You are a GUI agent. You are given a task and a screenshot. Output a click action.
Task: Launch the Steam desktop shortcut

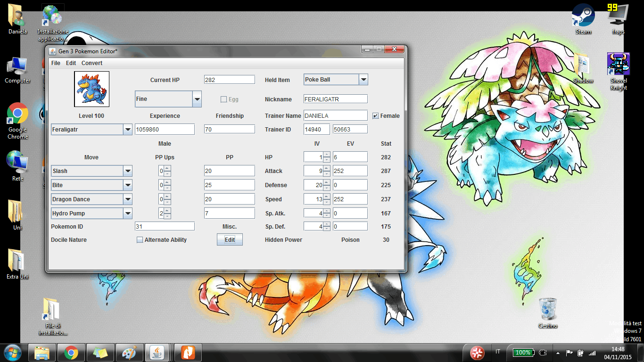[583, 19]
